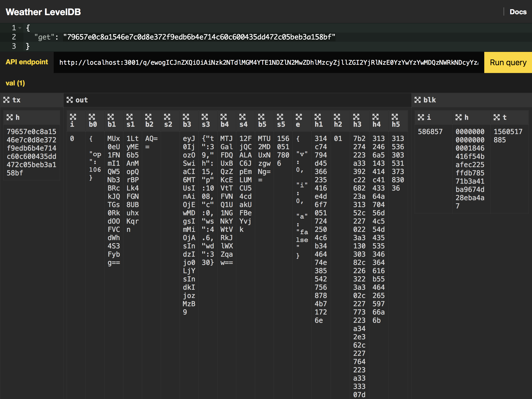Open the Docs page

point(518,11)
